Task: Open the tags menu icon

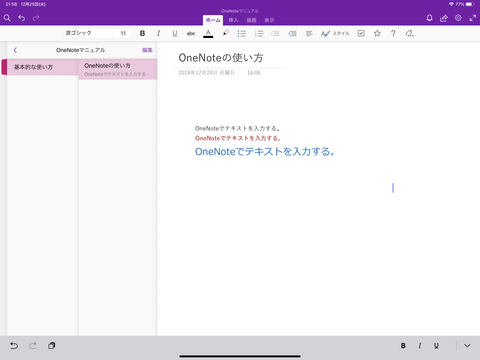Action: (409, 33)
